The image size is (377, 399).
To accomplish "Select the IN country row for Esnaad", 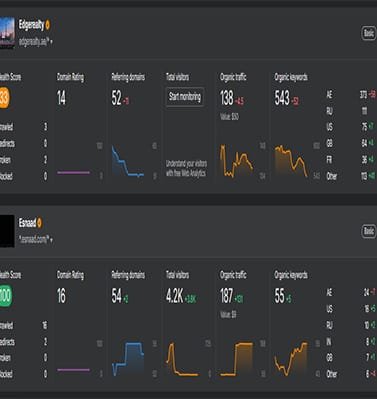I will point(351,341).
